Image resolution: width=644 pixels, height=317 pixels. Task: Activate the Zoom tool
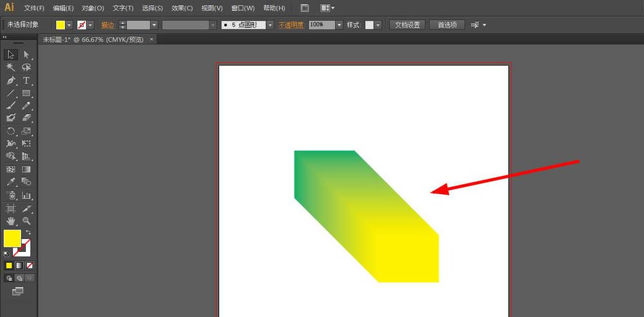point(26,221)
